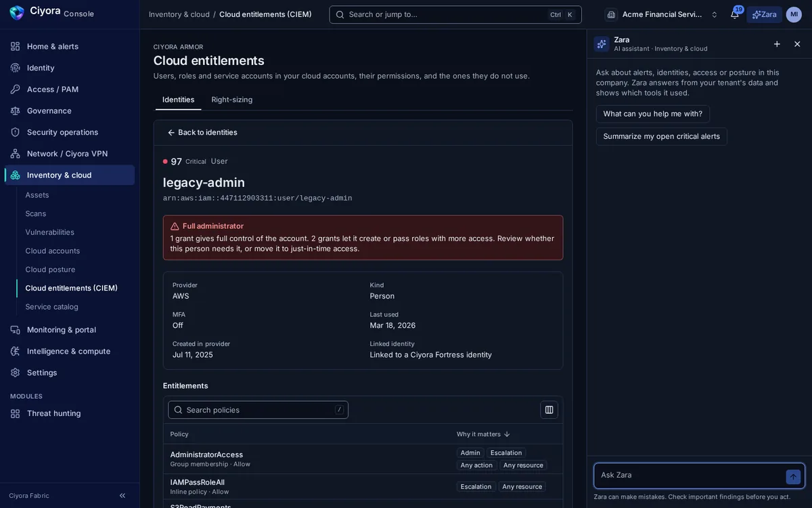
Task: Open the AdministratorAccess policy row
Action: tap(363, 459)
